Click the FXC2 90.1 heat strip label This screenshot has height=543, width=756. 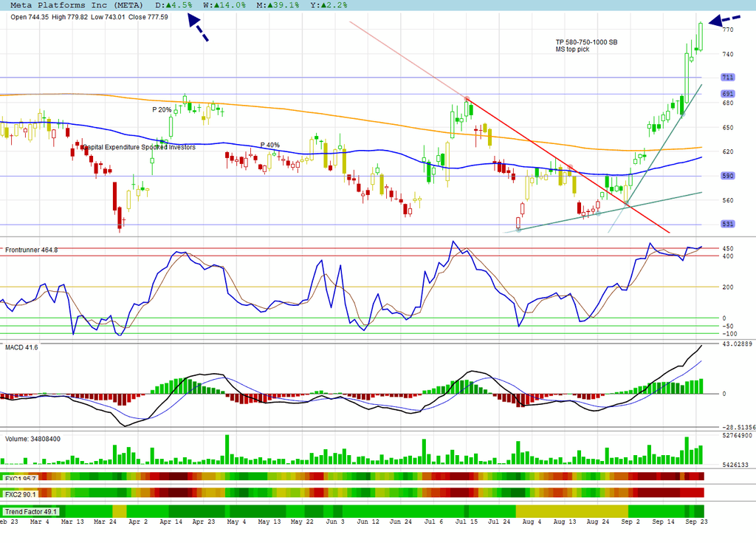[x=20, y=494]
